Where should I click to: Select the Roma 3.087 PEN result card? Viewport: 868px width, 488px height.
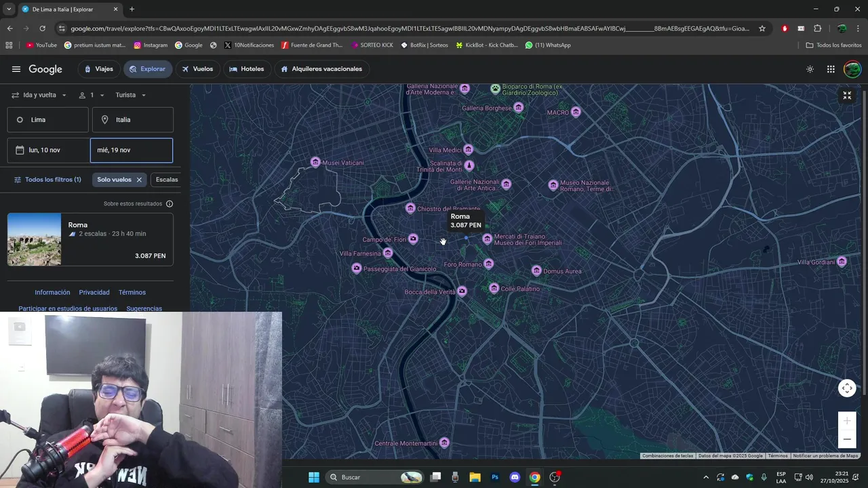tap(90, 239)
